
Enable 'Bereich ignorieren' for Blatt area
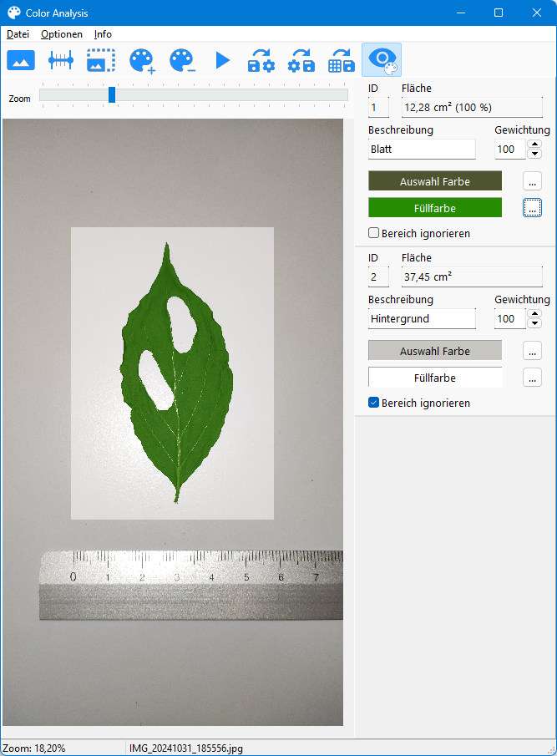click(374, 234)
